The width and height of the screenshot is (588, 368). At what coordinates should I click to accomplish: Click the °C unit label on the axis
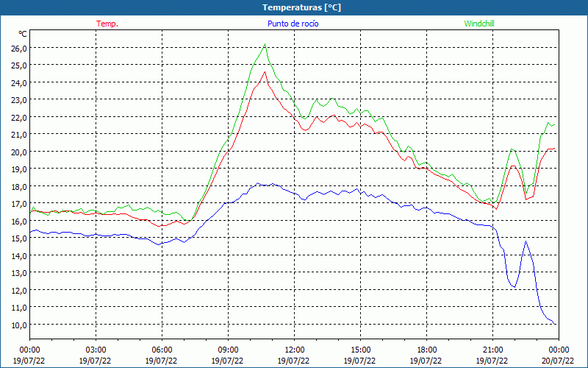(23, 34)
